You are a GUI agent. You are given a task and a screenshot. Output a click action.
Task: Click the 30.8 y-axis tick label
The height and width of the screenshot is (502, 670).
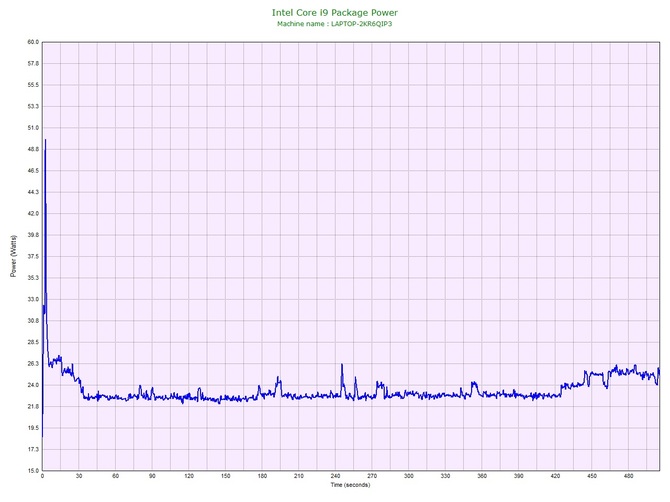coord(33,321)
